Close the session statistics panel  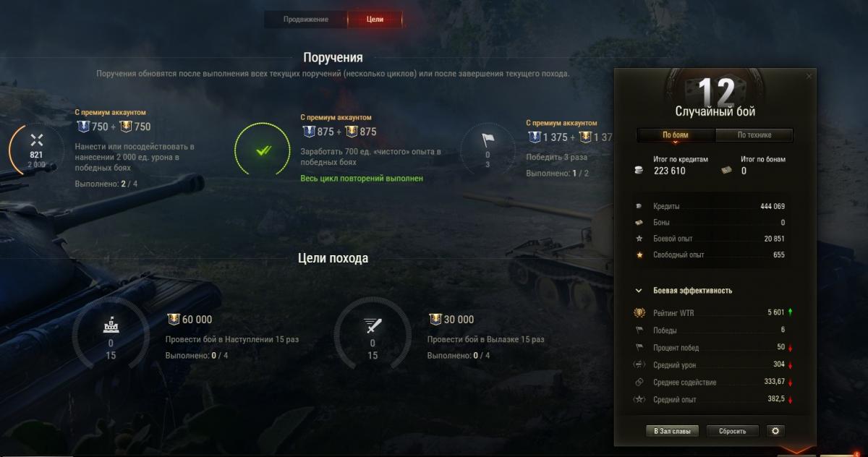(x=809, y=76)
